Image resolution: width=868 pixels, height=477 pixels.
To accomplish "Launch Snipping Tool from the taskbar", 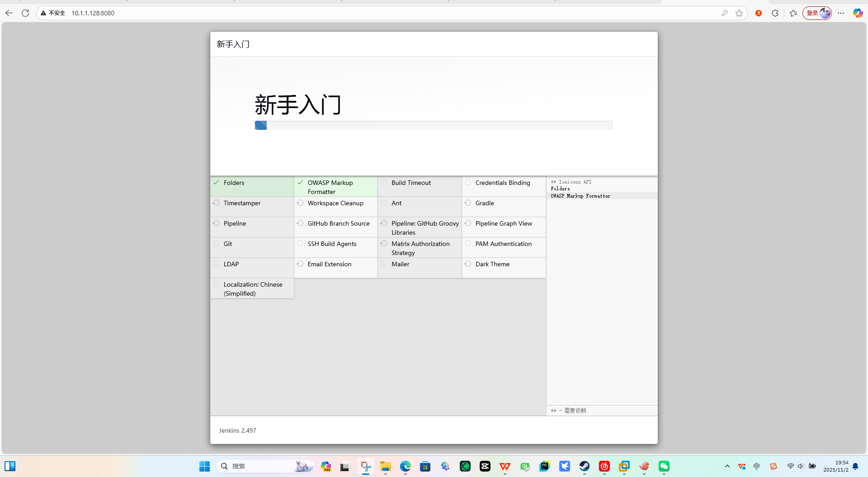I will coord(366,466).
